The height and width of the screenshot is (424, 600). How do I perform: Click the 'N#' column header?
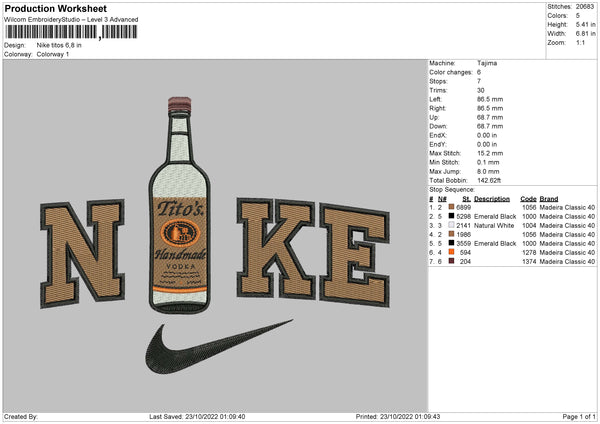[442, 199]
